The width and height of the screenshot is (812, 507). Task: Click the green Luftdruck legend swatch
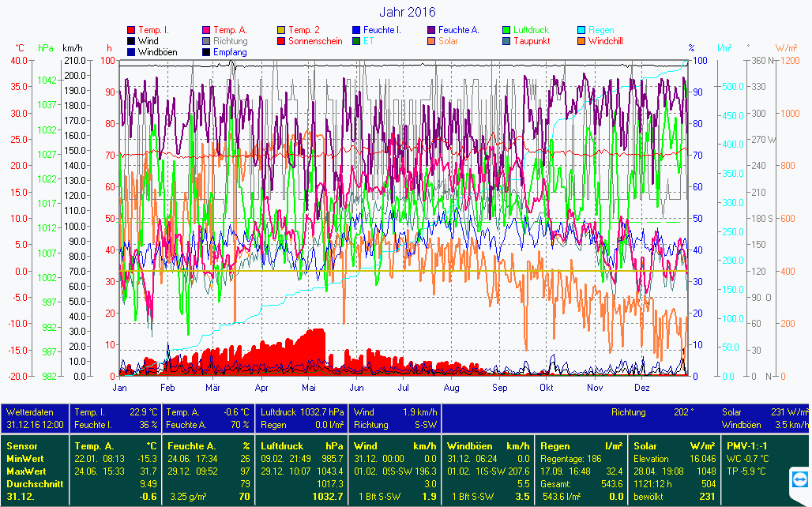pyautogui.click(x=507, y=30)
